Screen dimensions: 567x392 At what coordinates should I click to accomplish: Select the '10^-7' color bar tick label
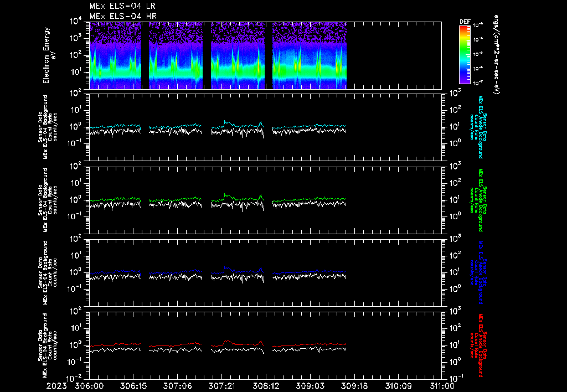478,83
